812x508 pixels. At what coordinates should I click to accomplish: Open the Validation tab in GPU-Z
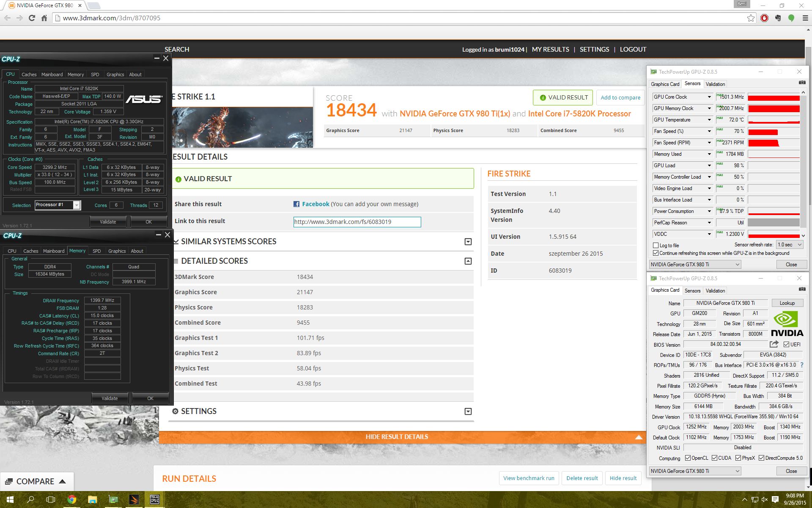(715, 84)
